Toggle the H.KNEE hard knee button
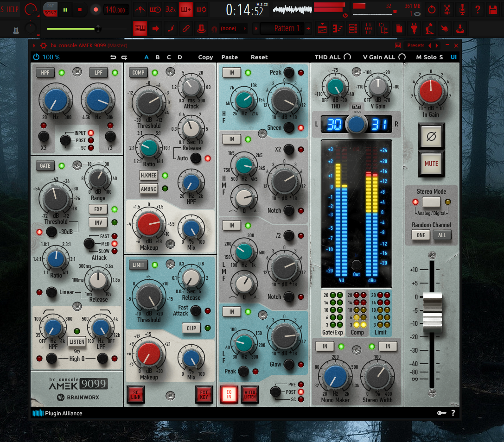 click(148, 176)
